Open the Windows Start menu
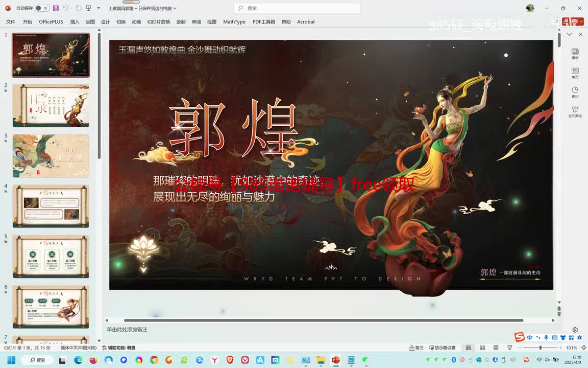Screen dimensions: 588x368 pos(11,360)
